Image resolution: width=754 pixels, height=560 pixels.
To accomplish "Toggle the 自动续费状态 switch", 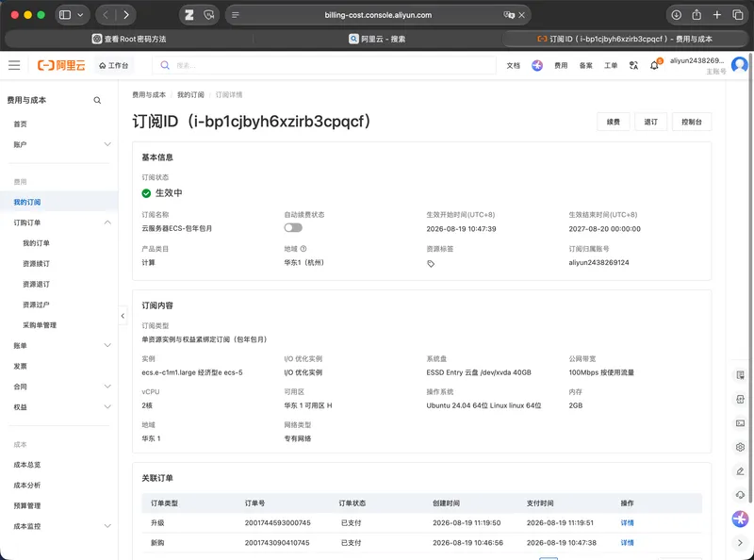I will click(x=293, y=227).
